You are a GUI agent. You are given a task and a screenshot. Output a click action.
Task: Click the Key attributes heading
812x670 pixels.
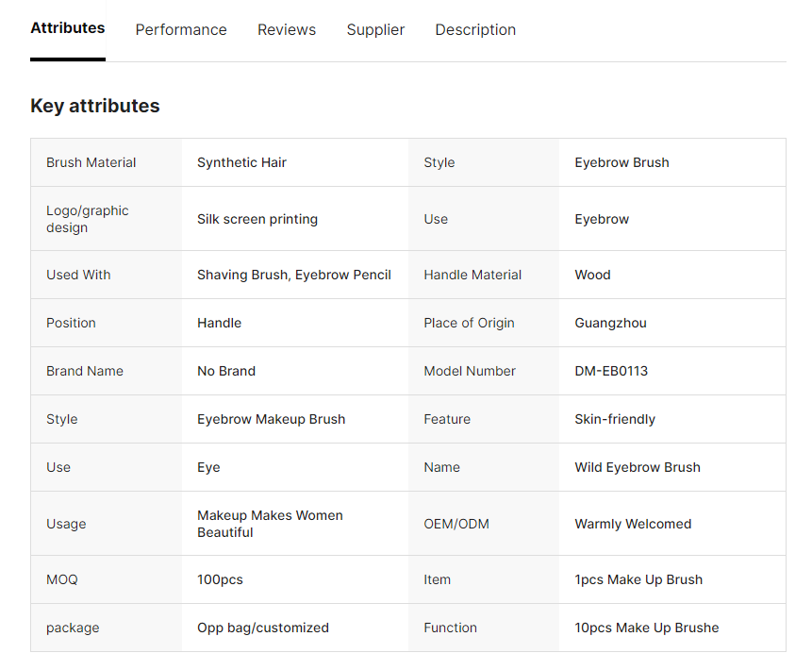[x=95, y=106]
